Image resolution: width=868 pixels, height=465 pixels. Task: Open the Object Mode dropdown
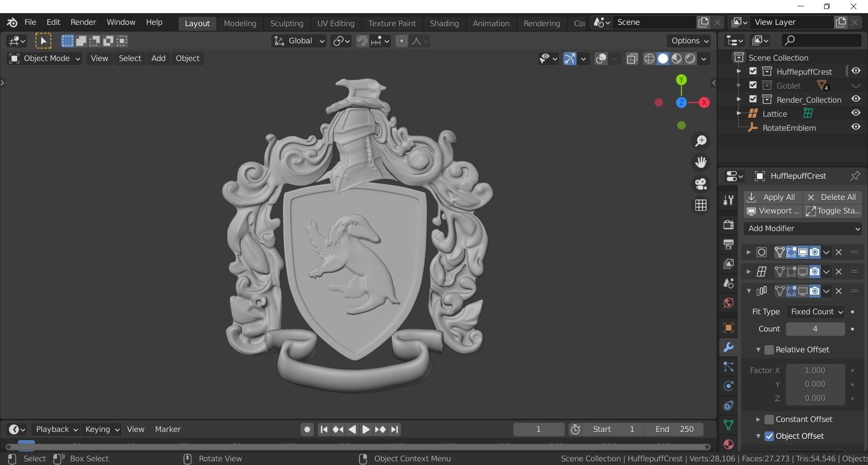pyautogui.click(x=44, y=58)
